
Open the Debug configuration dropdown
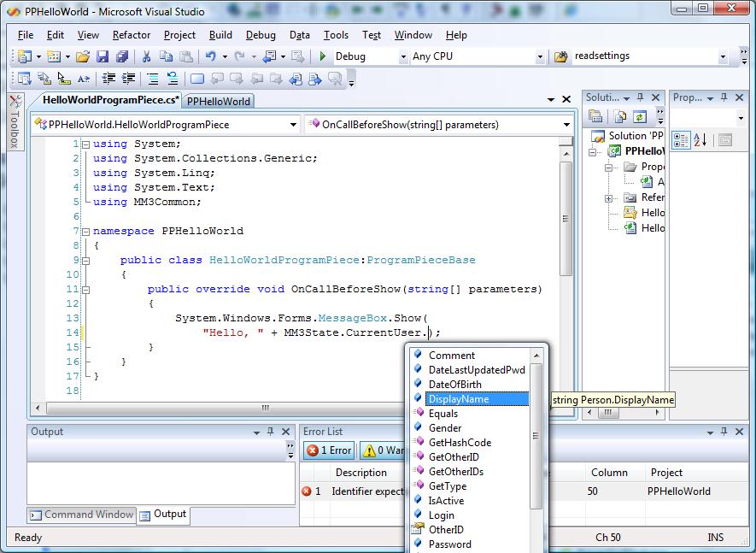click(403, 57)
